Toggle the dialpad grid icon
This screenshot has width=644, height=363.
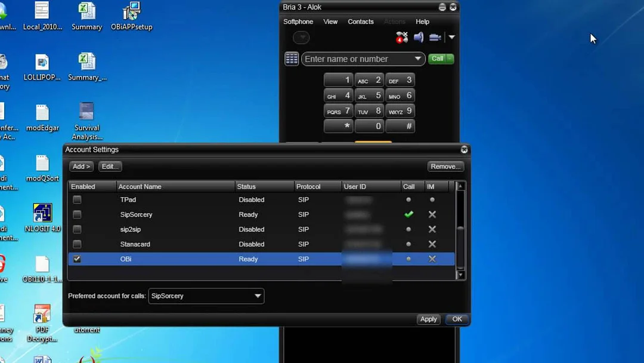tap(292, 59)
